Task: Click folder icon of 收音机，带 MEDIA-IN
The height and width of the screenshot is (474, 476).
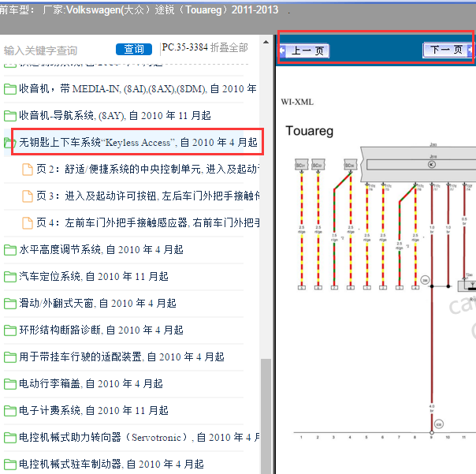Action: pos(10,89)
